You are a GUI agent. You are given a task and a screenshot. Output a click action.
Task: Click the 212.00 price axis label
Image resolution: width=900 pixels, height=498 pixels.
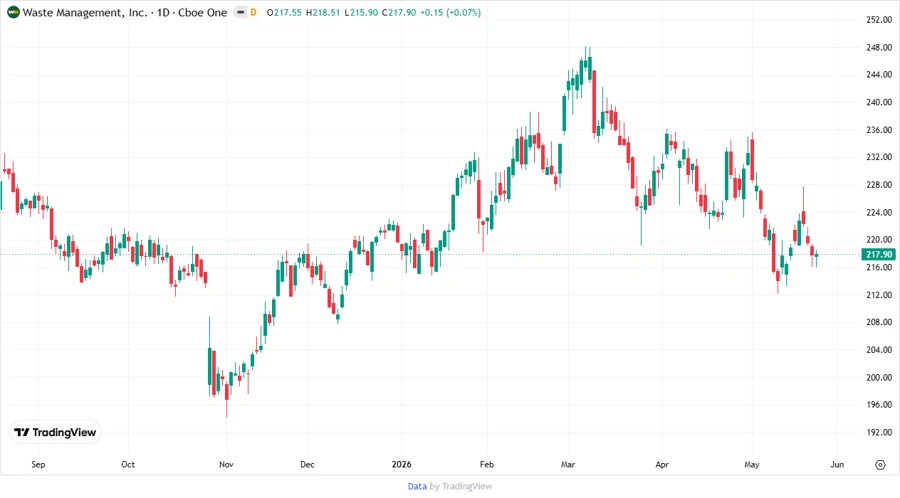point(879,295)
